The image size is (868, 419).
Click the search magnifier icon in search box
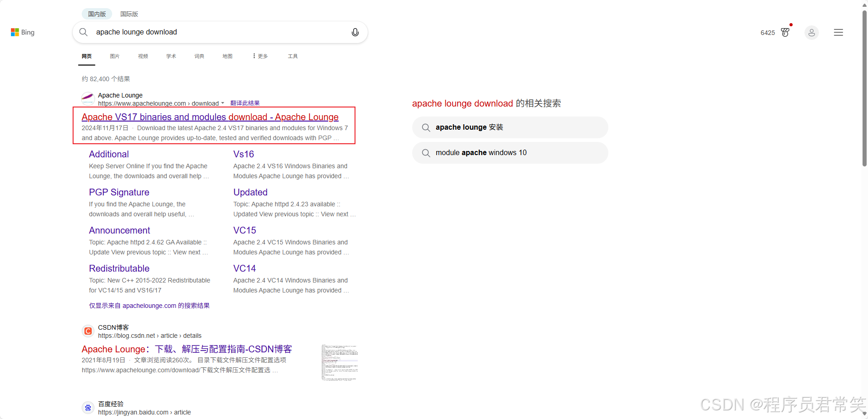(84, 32)
